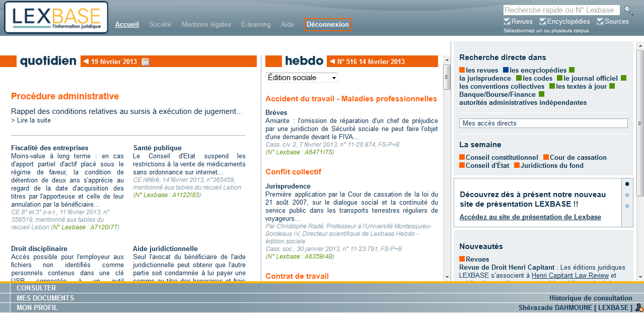Select the second carousel dot in promo box
The width and height of the screenshot is (644, 313).
coord(627,195)
